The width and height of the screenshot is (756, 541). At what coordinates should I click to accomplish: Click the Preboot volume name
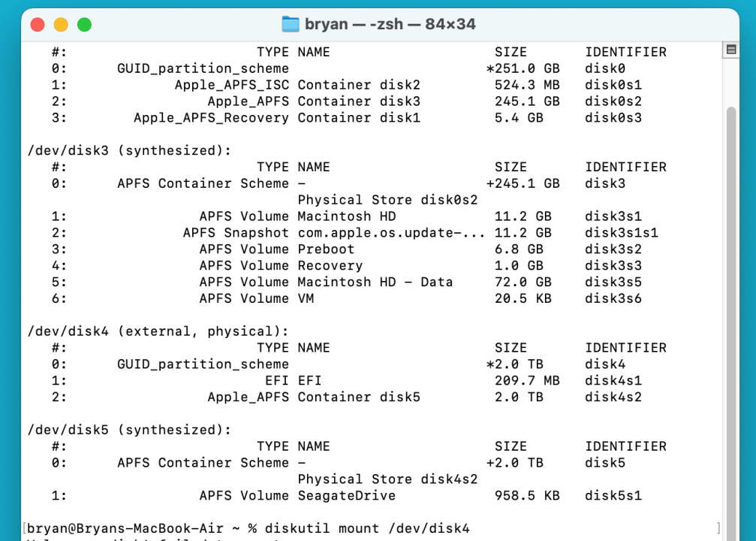(326, 249)
